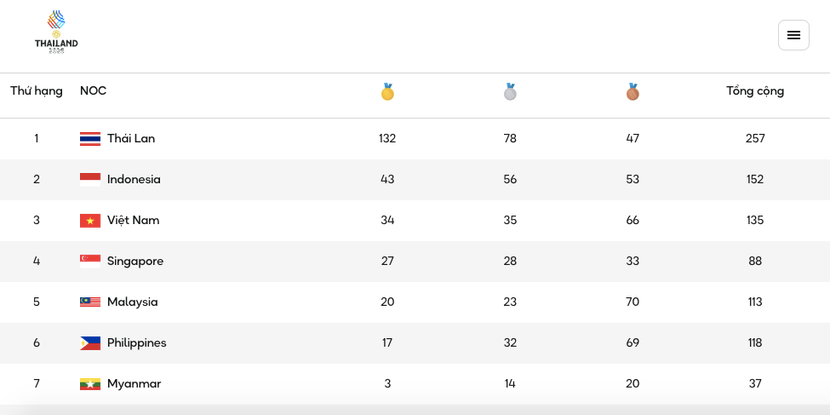Click the 'Tổng cộng' column header
830x415 pixels.
pyautogui.click(x=755, y=91)
